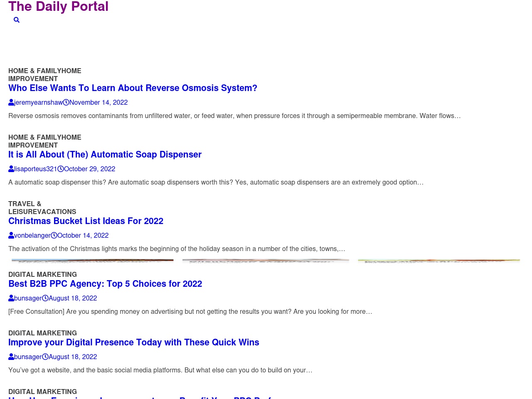Open bunsager author link under Improve your Digital Presence

pos(28,357)
